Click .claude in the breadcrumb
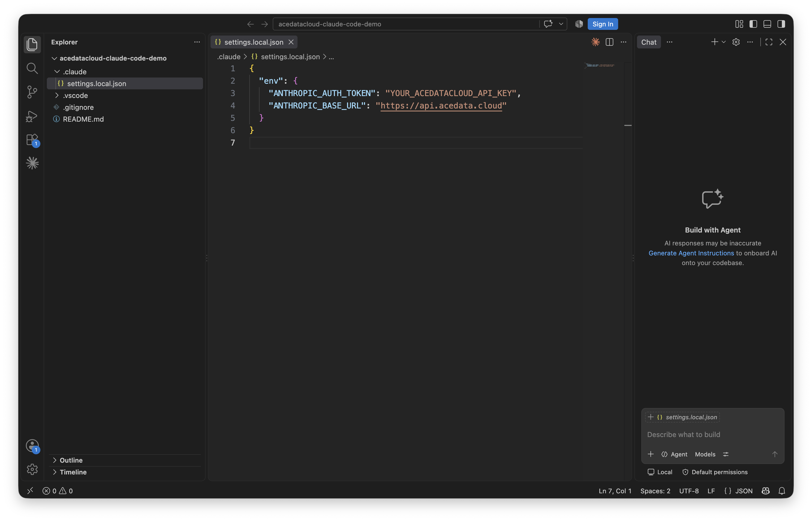This screenshot has height=521, width=812. [229, 57]
